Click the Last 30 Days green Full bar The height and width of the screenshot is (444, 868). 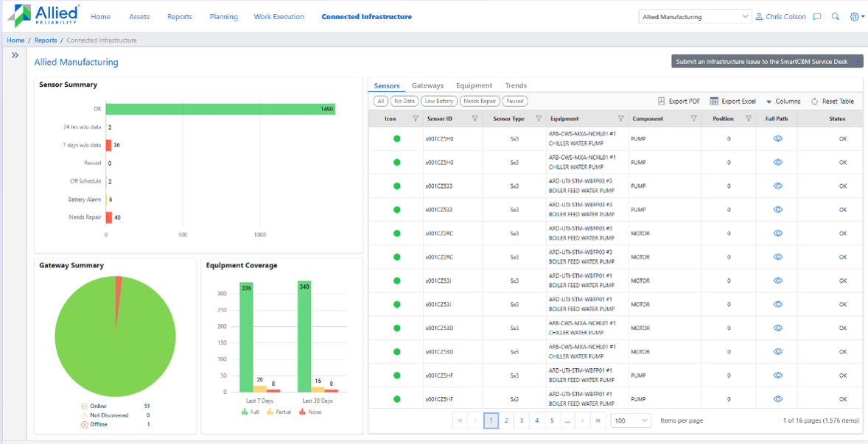coord(304,336)
